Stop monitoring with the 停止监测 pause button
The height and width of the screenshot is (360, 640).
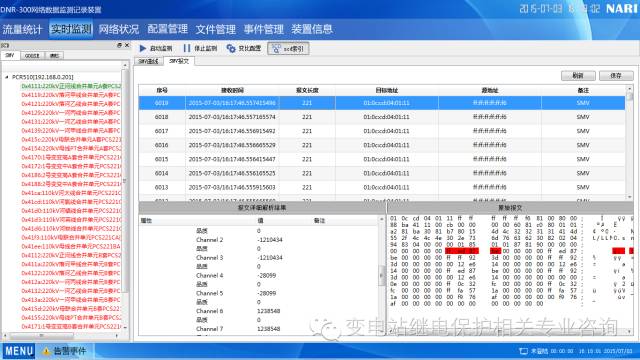tap(200, 49)
